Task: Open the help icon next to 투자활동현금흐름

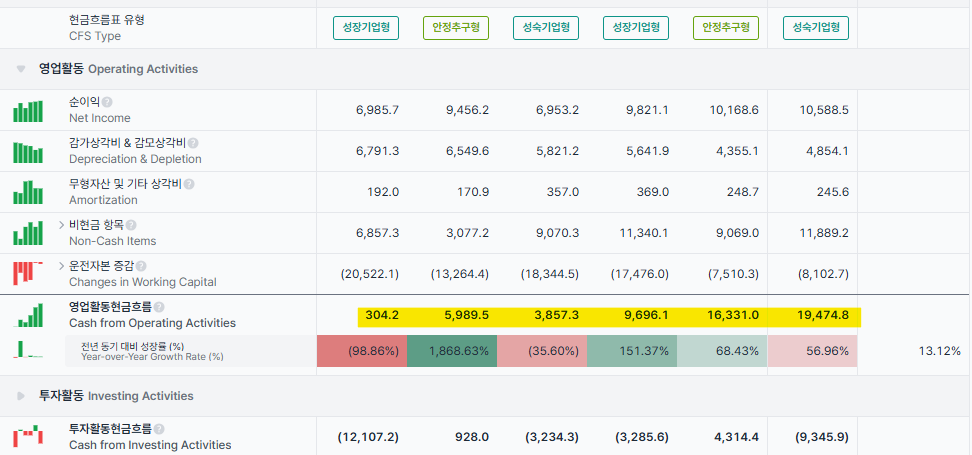Action: pyautogui.click(x=159, y=429)
